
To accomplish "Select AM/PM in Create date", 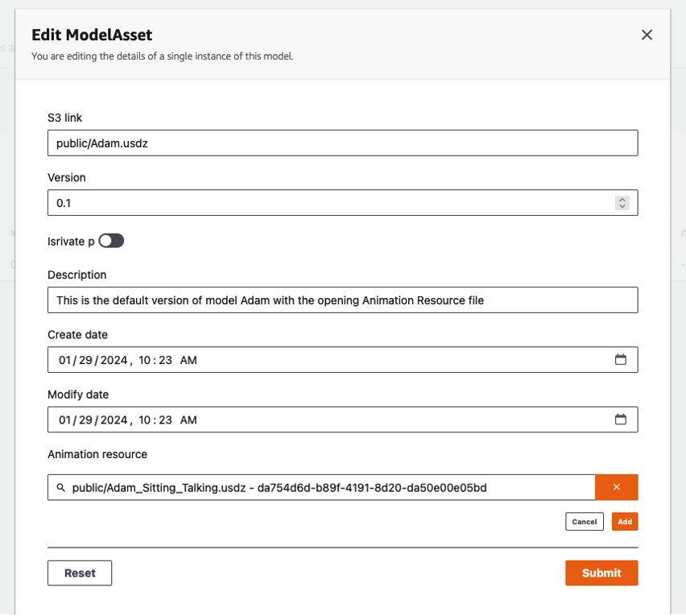I will pos(188,360).
